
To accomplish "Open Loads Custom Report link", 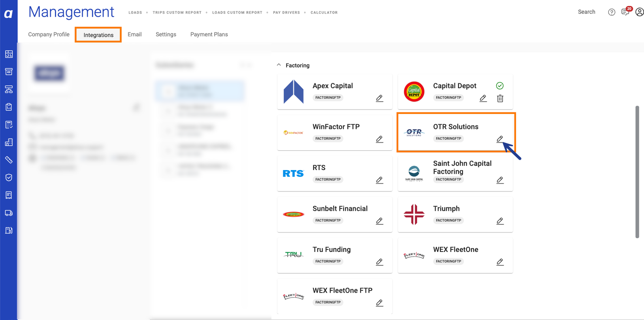I will pos(237,13).
